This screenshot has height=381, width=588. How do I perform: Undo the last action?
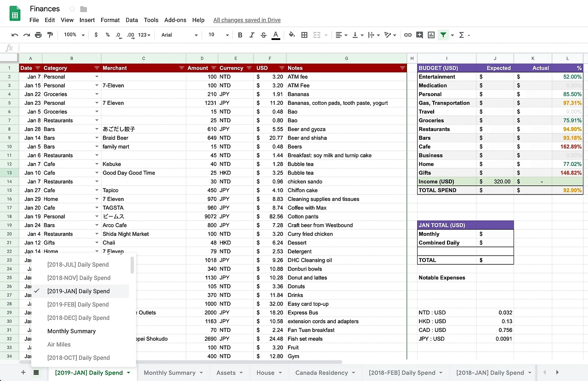(15, 35)
